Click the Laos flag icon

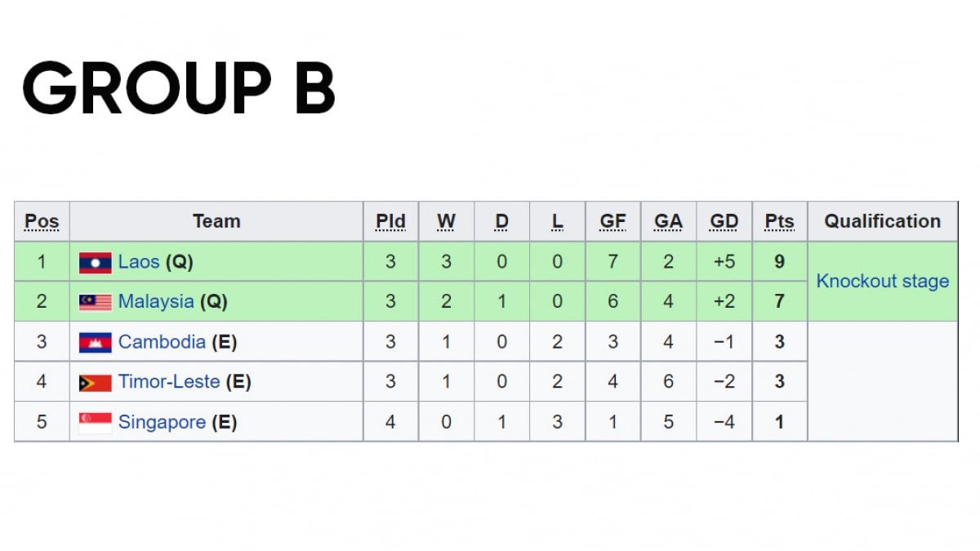click(x=95, y=263)
